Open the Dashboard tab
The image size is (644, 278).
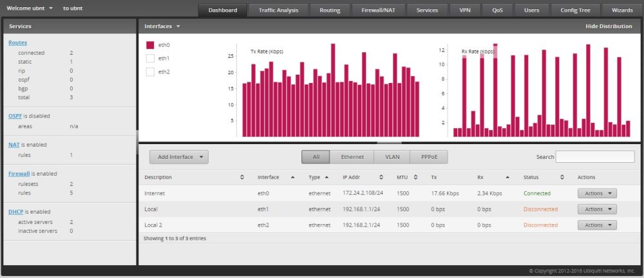223,10
